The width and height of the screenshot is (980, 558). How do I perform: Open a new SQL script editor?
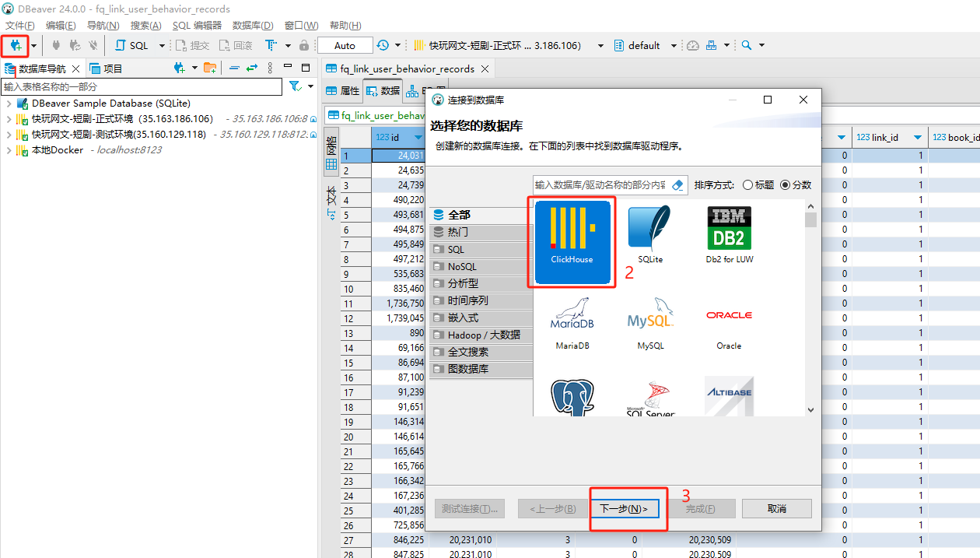point(132,45)
